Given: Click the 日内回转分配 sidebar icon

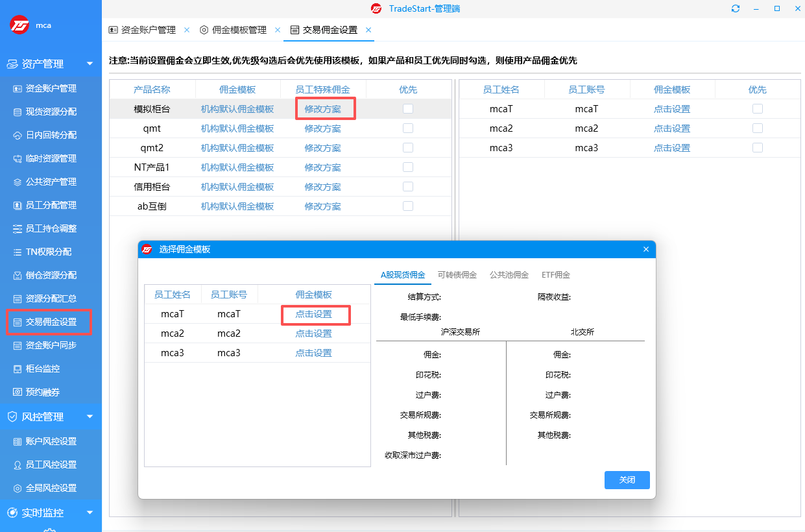Looking at the screenshot, I should (x=18, y=135).
